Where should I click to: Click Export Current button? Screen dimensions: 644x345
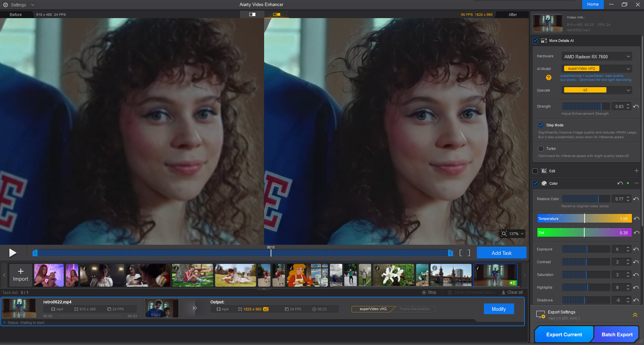(x=564, y=334)
